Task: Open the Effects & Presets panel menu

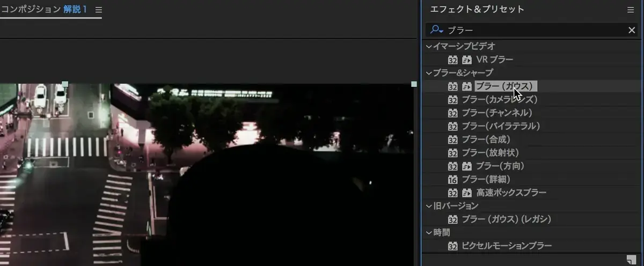Action: click(x=631, y=10)
